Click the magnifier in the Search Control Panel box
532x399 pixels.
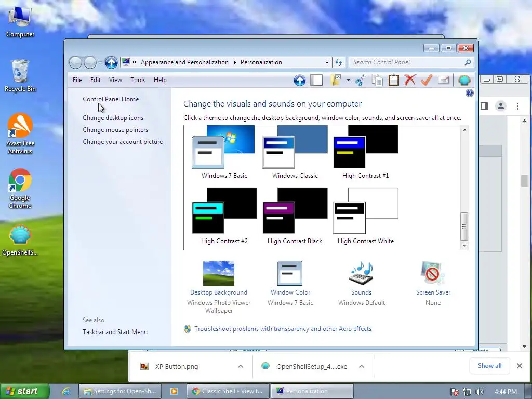point(468,62)
